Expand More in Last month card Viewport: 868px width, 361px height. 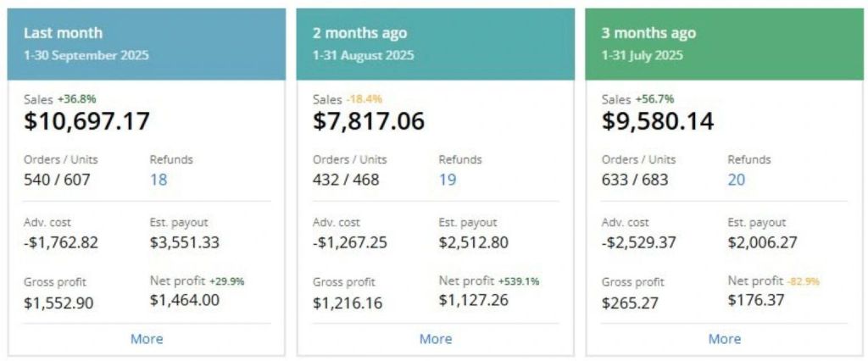147,339
